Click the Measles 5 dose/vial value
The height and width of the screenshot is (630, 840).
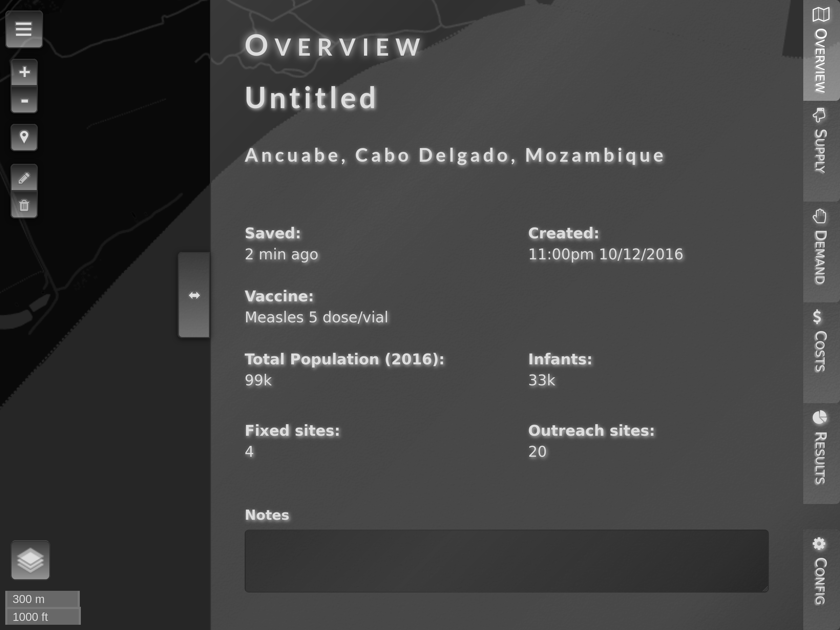(x=316, y=317)
